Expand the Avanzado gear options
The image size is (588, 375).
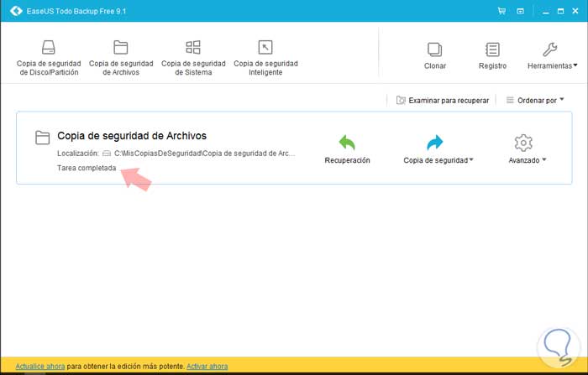pos(527,149)
